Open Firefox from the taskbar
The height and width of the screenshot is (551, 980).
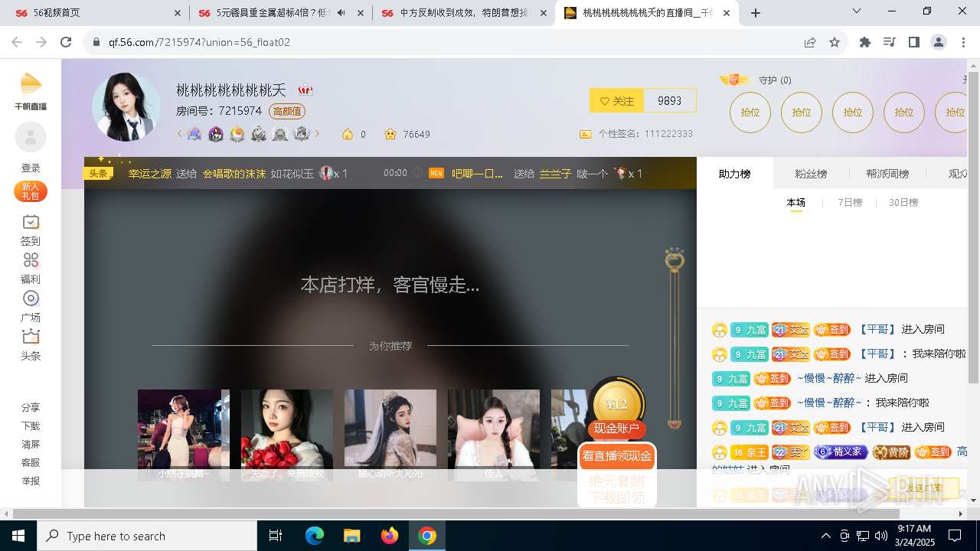point(390,536)
